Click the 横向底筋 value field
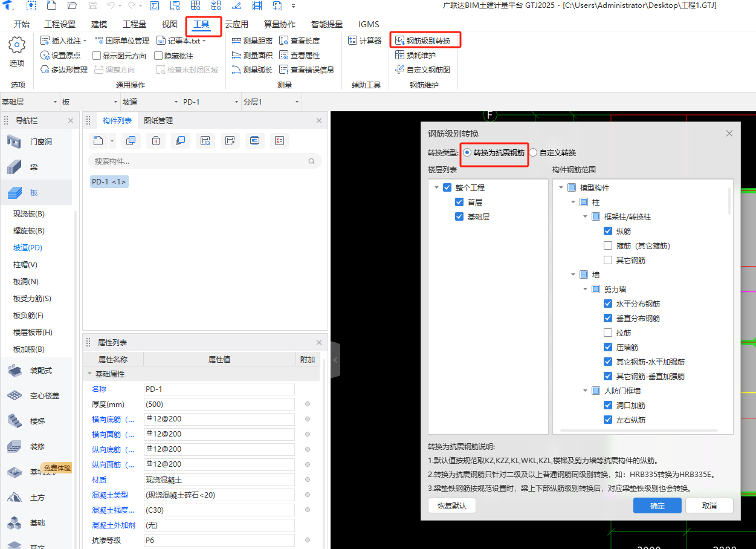 pos(219,419)
